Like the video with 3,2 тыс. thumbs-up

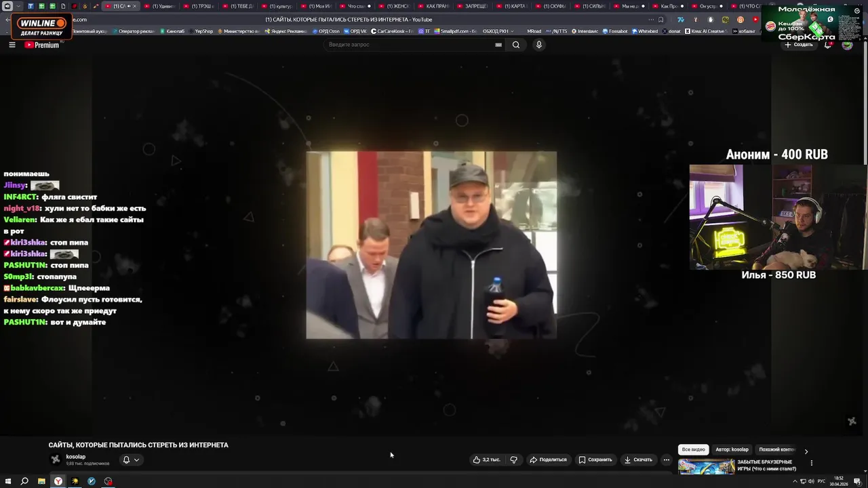coord(487,460)
